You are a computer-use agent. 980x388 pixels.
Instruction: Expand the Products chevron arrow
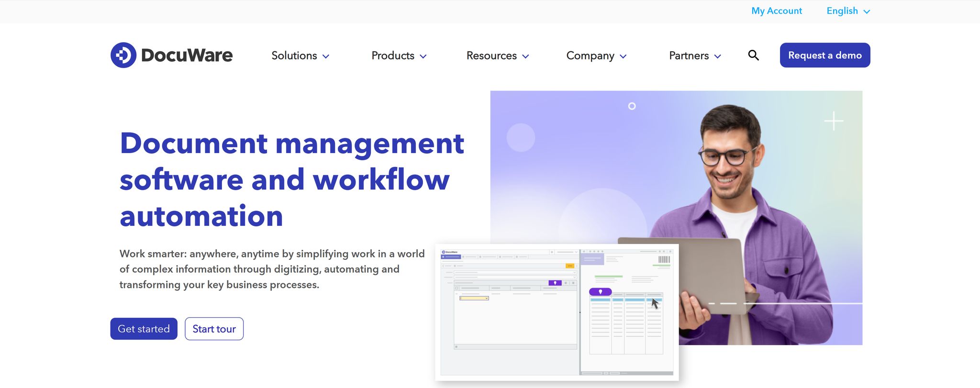pyautogui.click(x=423, y=56)
